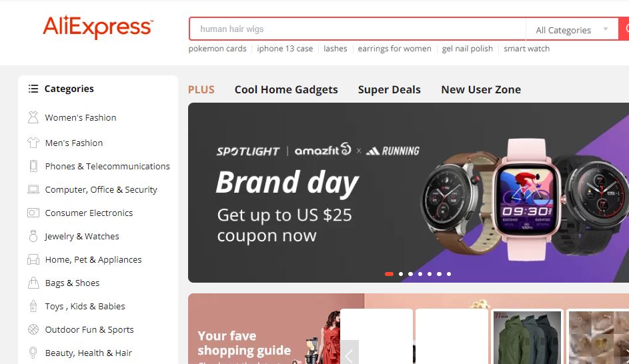Select the fourth banner carousel dot
Image resolution: width=629 pixels, height=364 pixels.
420,274
